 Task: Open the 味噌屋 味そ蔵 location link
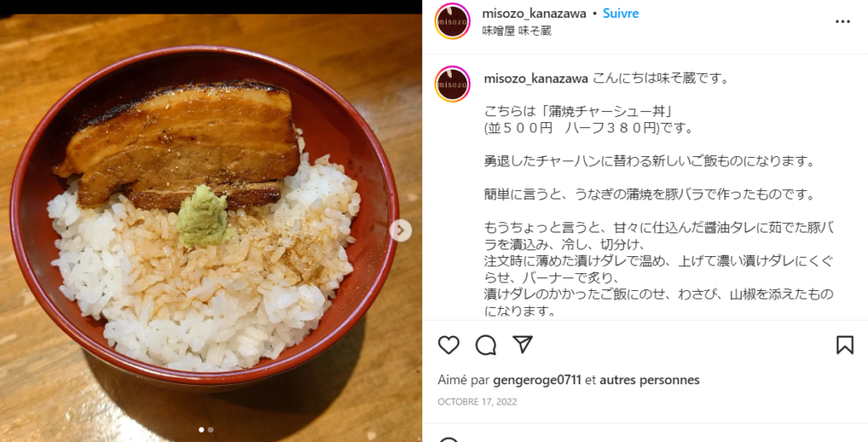pyautogui.click(x=516, y=31)
